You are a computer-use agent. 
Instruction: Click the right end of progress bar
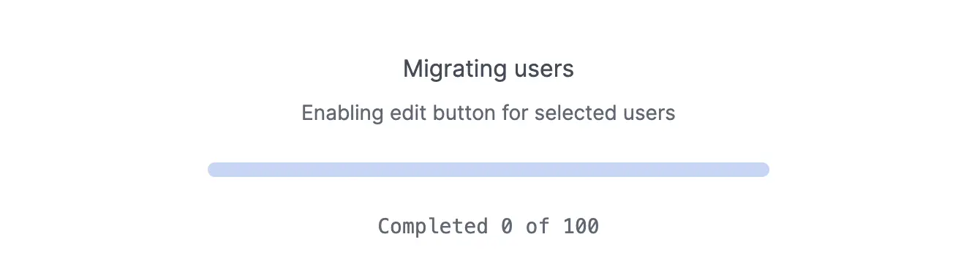765,170
